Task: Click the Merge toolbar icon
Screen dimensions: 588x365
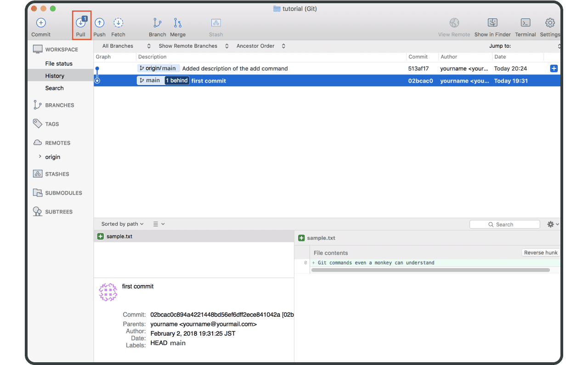Action: [178, 22]
